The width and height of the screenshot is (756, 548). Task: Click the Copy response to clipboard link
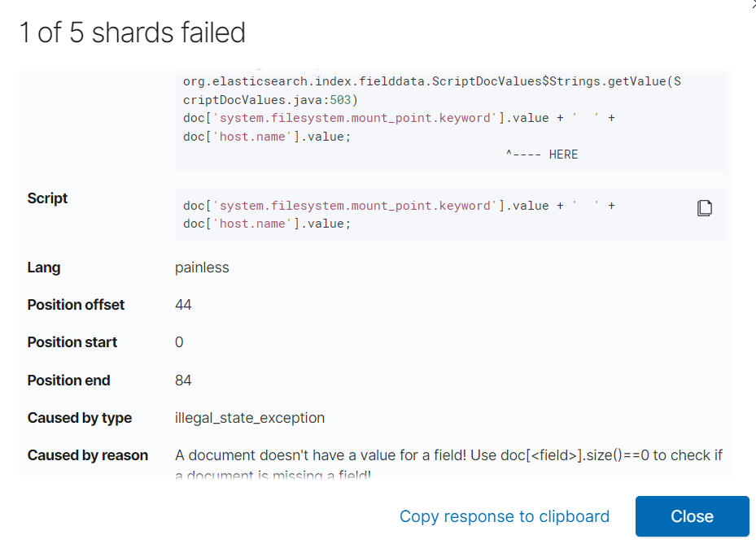504,516
